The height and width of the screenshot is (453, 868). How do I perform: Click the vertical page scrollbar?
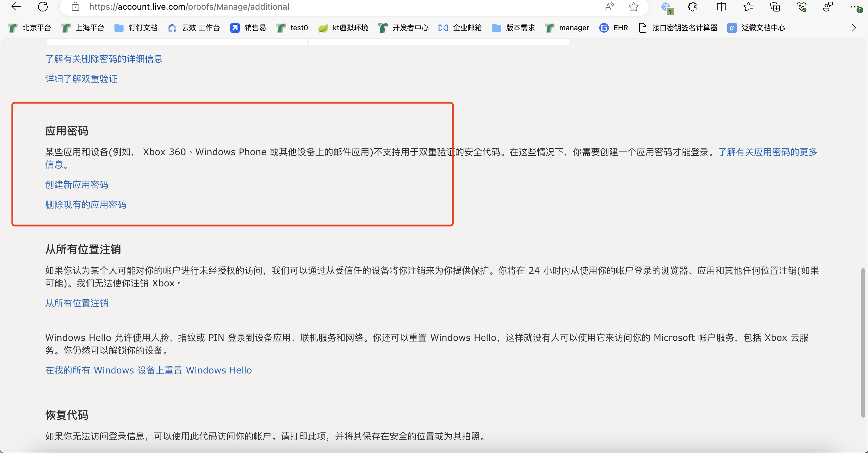click(x=863, y=342)
